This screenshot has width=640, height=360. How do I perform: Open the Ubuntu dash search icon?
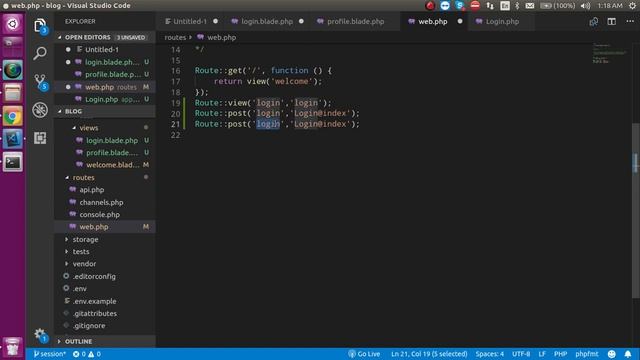pyautogui.click(x=13, y=24)
